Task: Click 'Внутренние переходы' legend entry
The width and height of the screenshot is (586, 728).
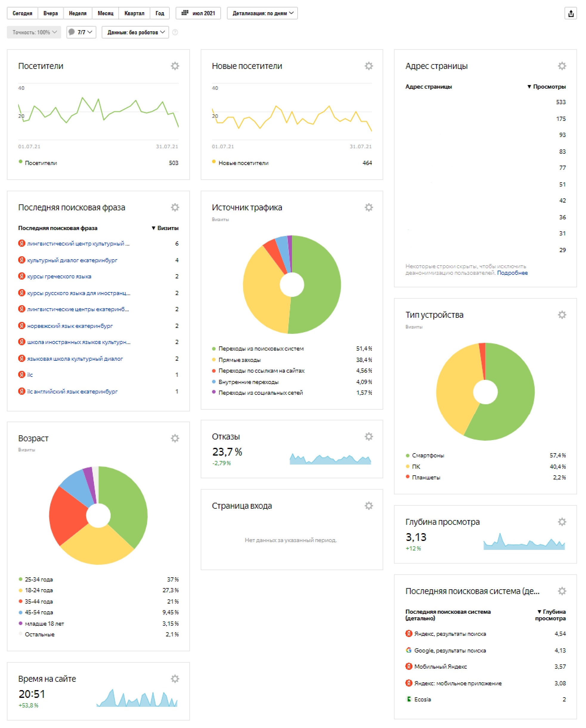Action: tap(248, 382)
